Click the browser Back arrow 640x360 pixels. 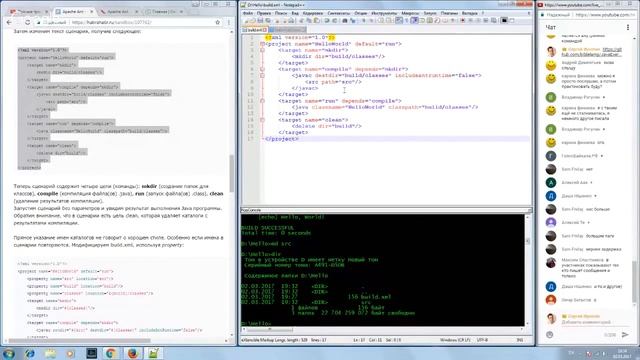coord(9,22)
